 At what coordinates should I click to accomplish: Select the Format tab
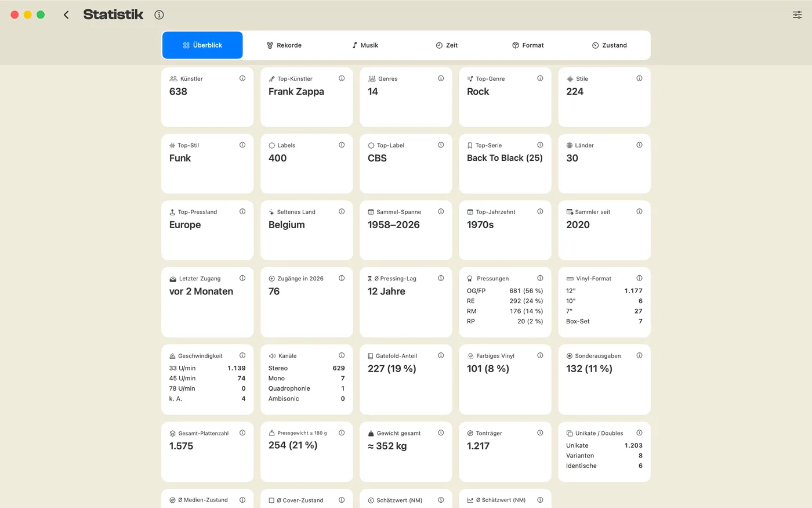pos(528,45)
